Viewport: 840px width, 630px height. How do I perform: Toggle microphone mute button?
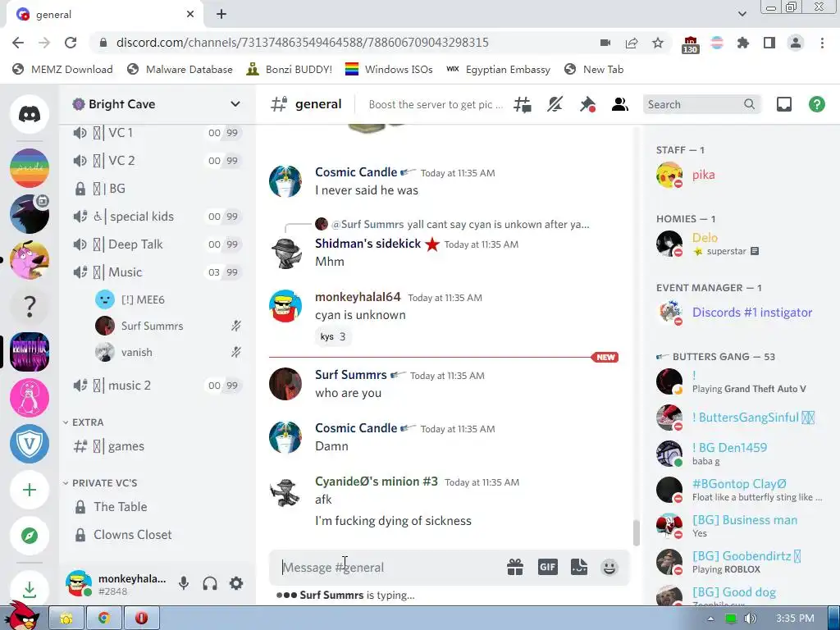[184, 583]
